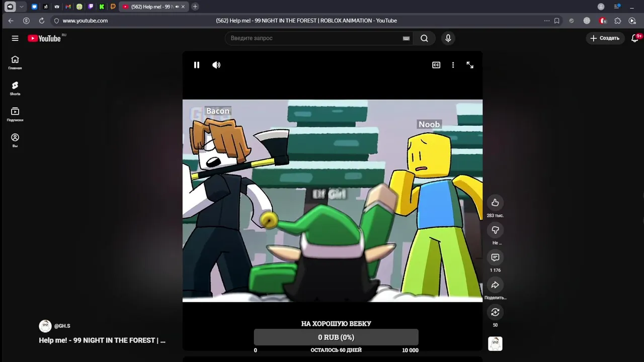
Task: Switch to the orange D pinned tab
Action: (x=113, y=7)
